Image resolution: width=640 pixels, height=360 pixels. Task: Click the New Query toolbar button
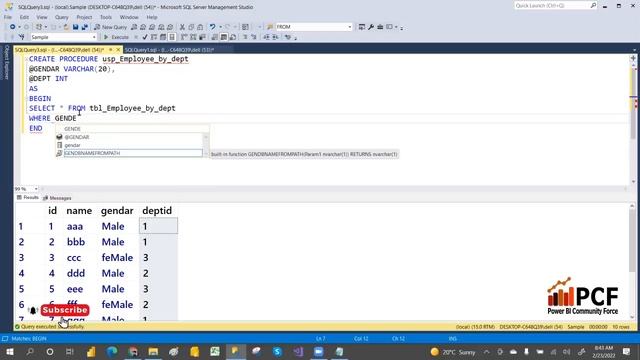pos(111,27)
